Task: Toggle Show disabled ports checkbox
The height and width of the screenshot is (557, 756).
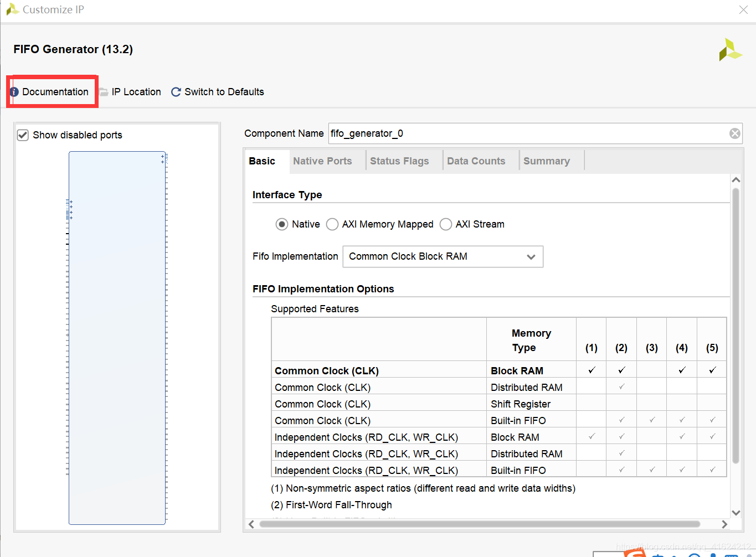Action: 23,135
